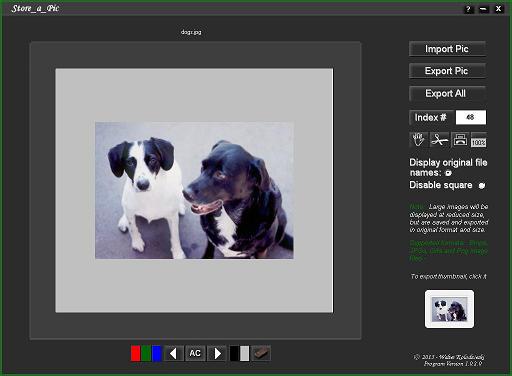Click the AC button
The image size is (512, 376).
[x=195, y=353]
